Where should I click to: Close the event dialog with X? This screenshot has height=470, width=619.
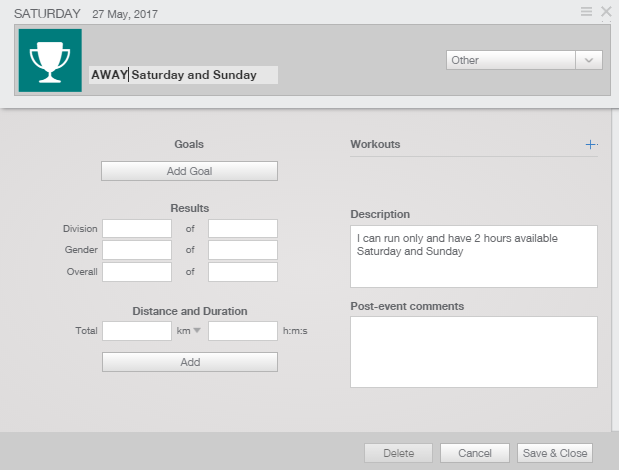606,11
